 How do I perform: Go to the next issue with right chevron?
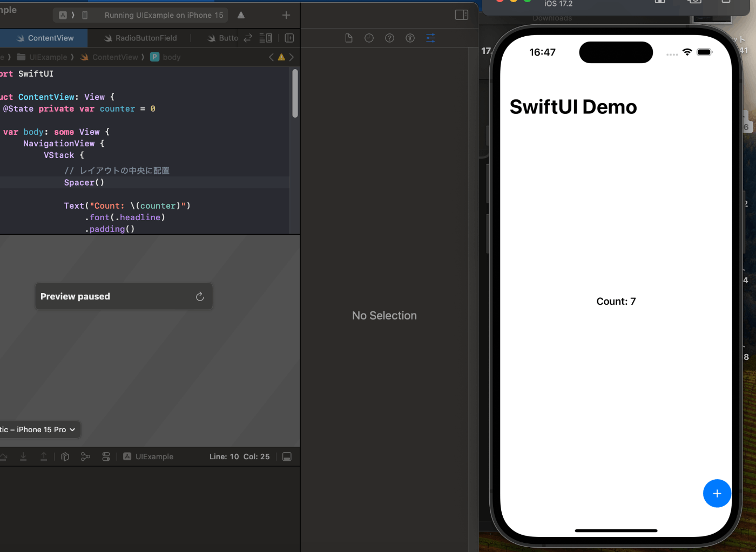point(292,57)
